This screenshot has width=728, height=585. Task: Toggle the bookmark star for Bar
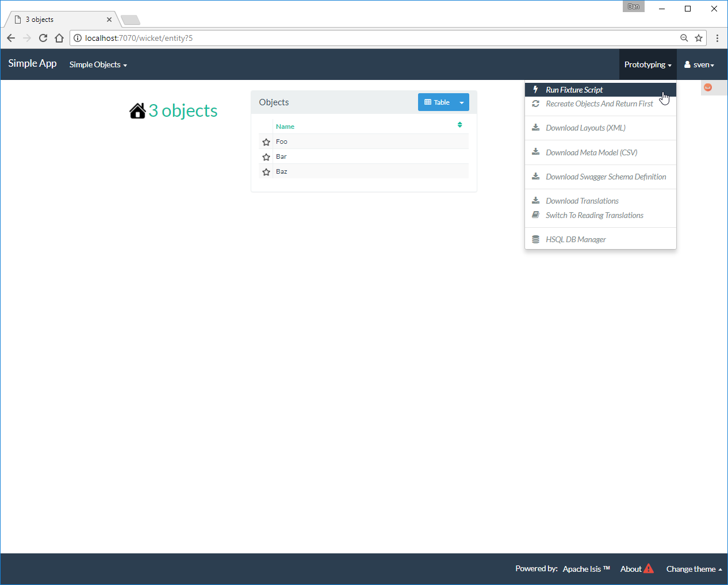pyautogui.click(x=266, y=157)
